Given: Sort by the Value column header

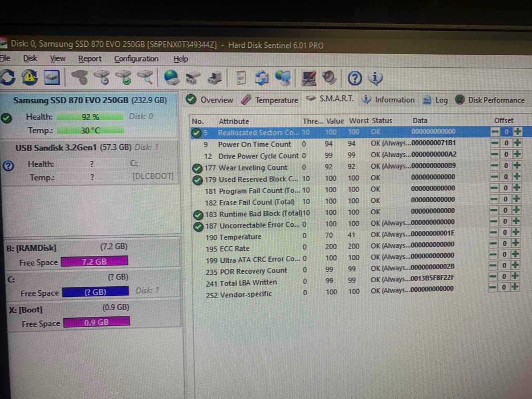Looking at the screenshot, I should tap(335, 121).
